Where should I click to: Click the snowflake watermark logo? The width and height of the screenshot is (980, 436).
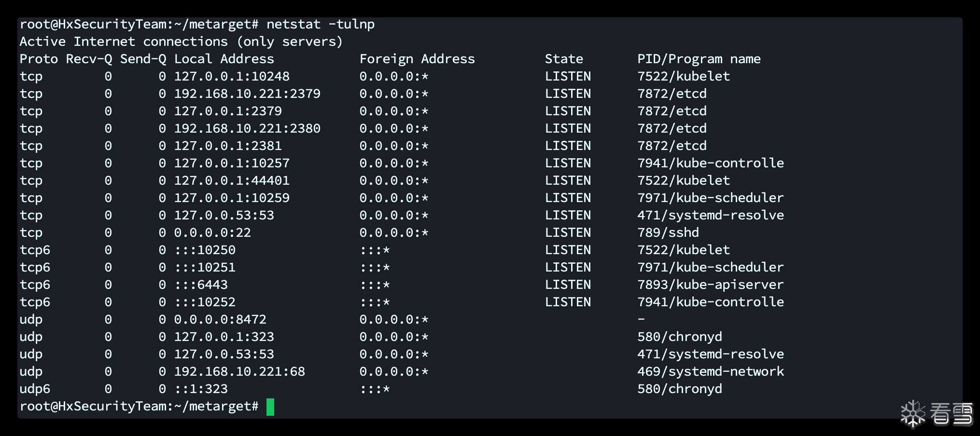click(912, 414)
